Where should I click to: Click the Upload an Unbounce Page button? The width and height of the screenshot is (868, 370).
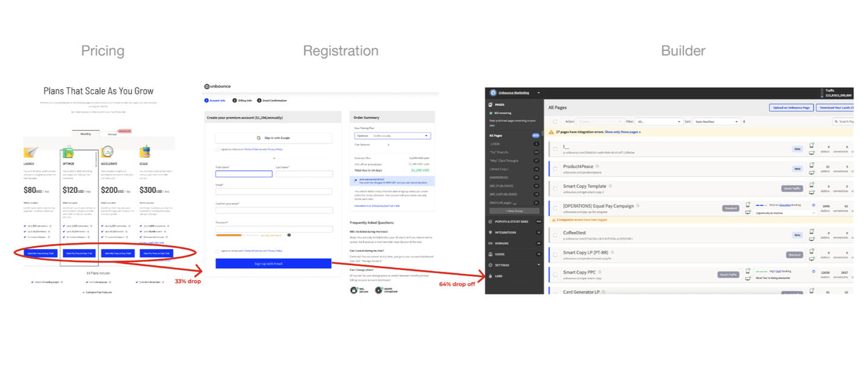point(791,108)
